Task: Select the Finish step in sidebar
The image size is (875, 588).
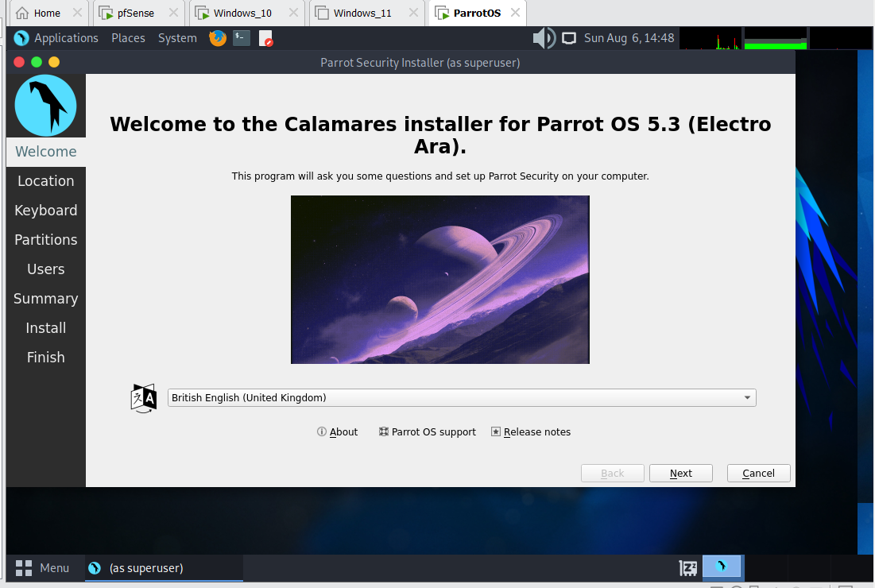Action: (46, 357)
